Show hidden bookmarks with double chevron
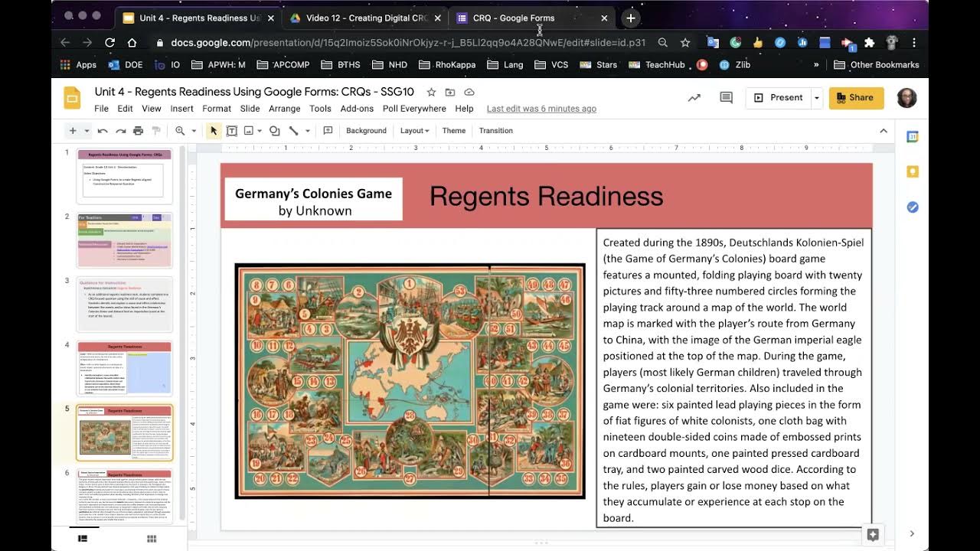The width and height of the screenshot is (980, 551). click(x=816, y=65)
